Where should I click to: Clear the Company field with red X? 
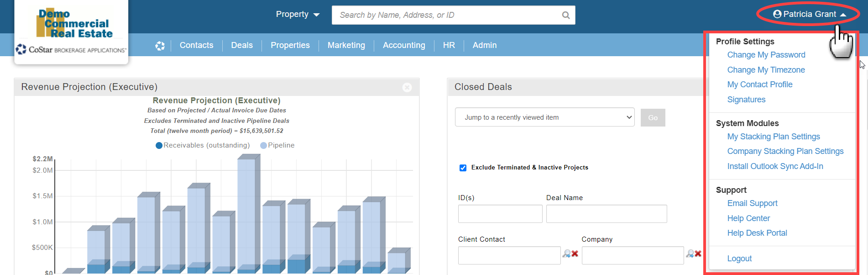tap(698, 254)
